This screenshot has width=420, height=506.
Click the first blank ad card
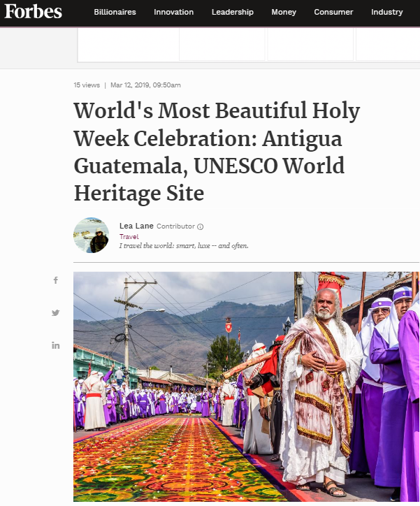point(128,45)
